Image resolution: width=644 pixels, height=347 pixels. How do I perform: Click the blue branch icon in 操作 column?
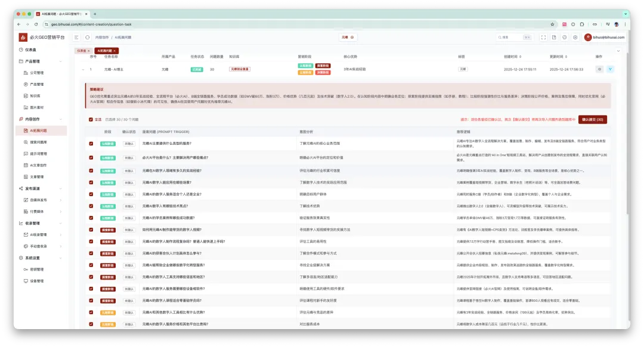[x=610, y=69]
